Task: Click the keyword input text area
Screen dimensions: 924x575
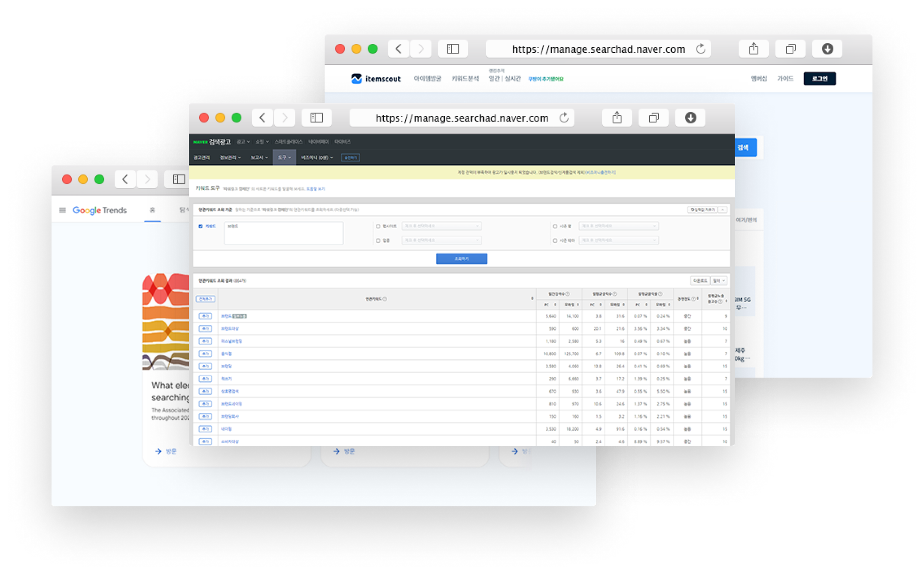Action: point(283,233)
